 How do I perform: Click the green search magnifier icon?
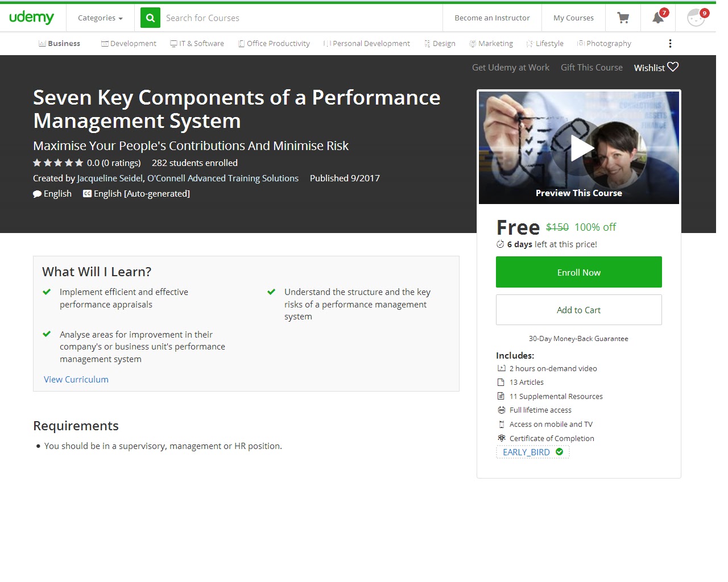[150, 18]
